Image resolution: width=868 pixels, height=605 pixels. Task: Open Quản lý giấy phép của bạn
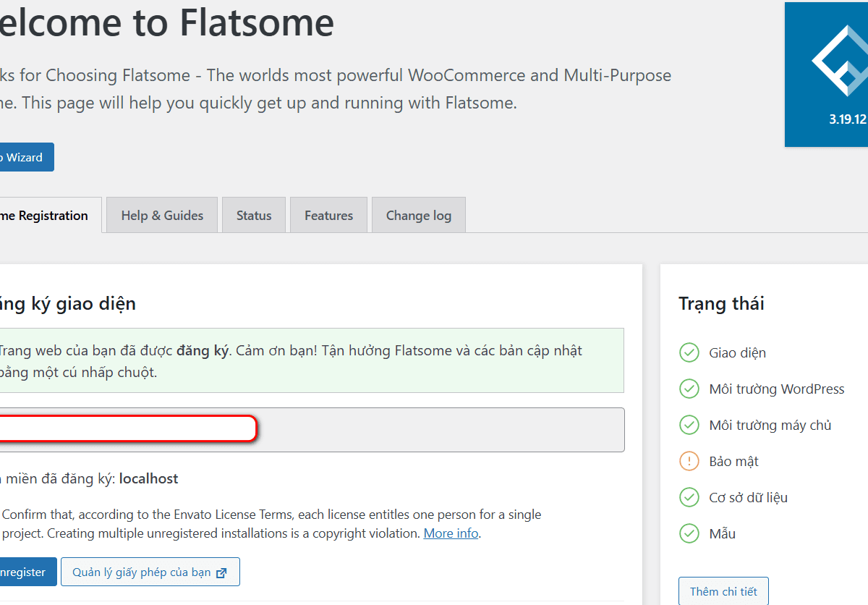(x=150, y=572)
